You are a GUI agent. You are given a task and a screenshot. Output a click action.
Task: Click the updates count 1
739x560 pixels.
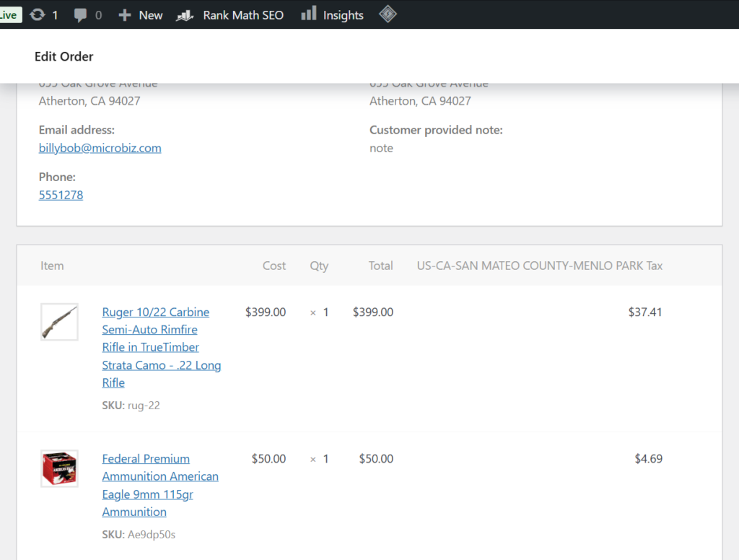click(55, 16)
